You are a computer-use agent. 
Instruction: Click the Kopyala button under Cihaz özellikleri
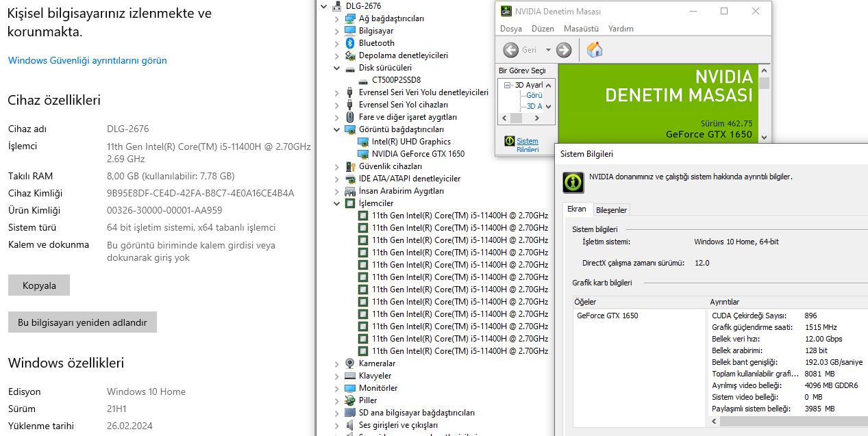[39, 285]
